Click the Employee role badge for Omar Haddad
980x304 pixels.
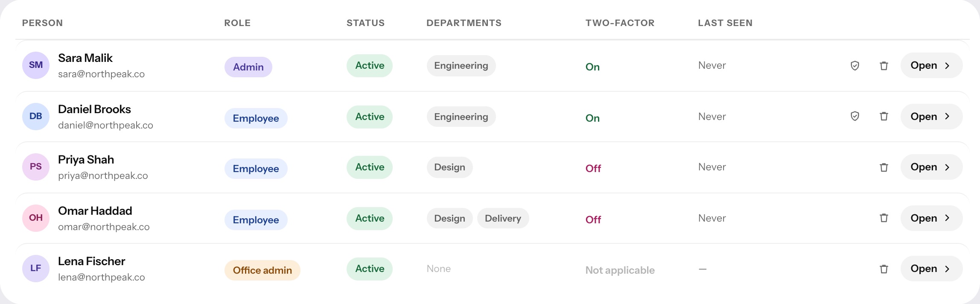pyautogui.click(x=256, y=220)
